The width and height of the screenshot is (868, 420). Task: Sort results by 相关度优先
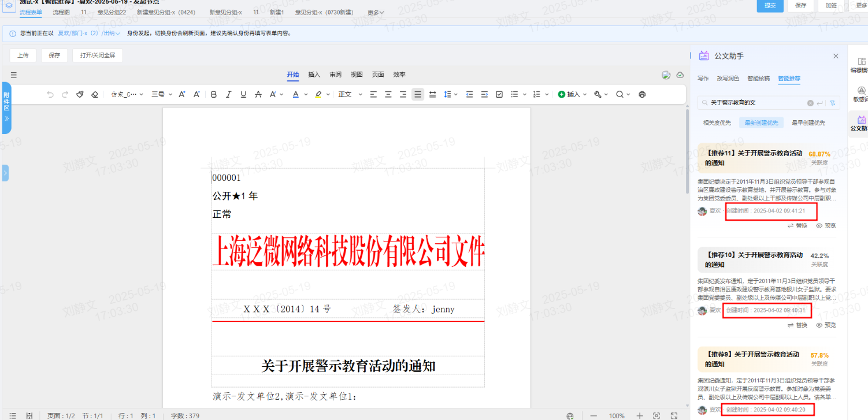[717, 122]
